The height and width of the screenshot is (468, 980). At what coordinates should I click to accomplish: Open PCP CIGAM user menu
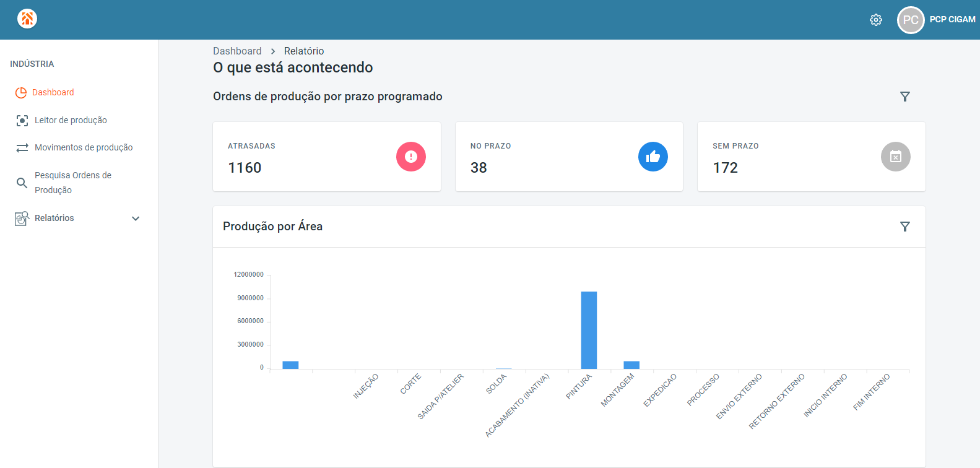tap(952, 20)
